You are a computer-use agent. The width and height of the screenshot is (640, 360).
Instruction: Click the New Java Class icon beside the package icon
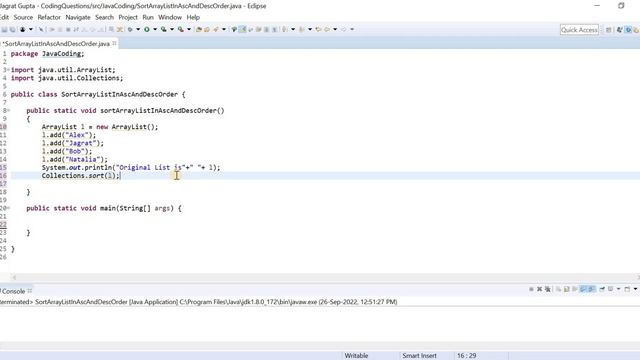(207, 29)
